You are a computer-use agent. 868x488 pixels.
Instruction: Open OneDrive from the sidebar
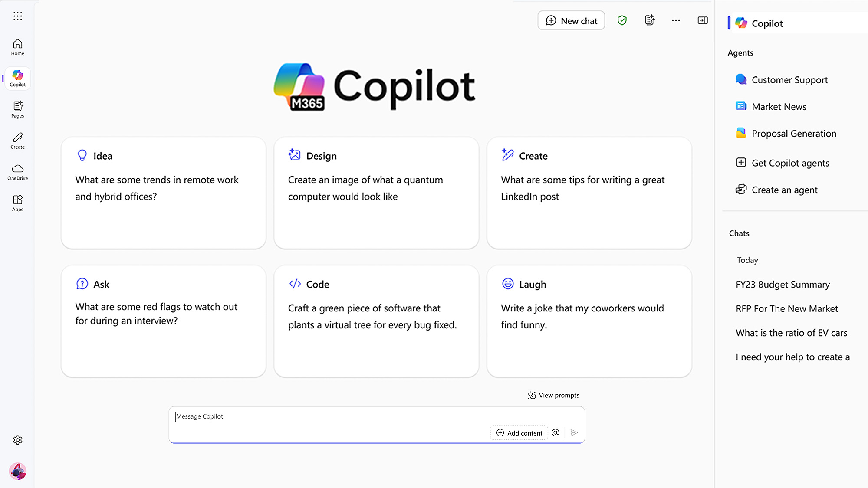tap(17, 172)
